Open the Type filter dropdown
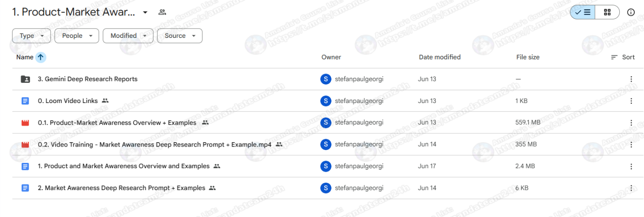This screenshot has width=644, height=217. 32,36
